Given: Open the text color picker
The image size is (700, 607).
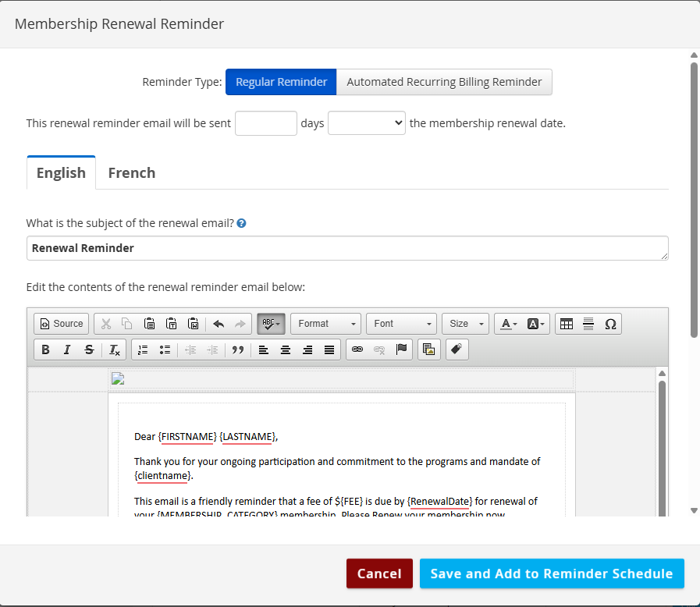Looking at the screenshot, I should (509, 324).
